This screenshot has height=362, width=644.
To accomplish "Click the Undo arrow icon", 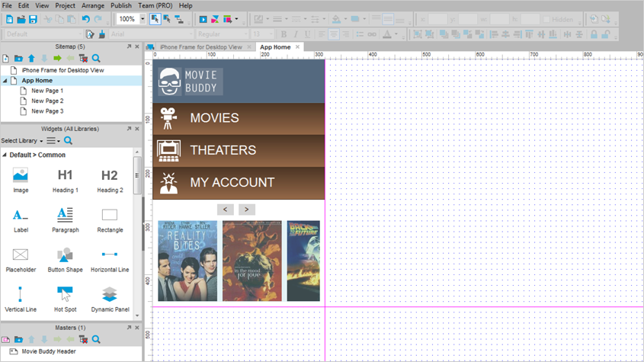I will click(x=86, y=19).
